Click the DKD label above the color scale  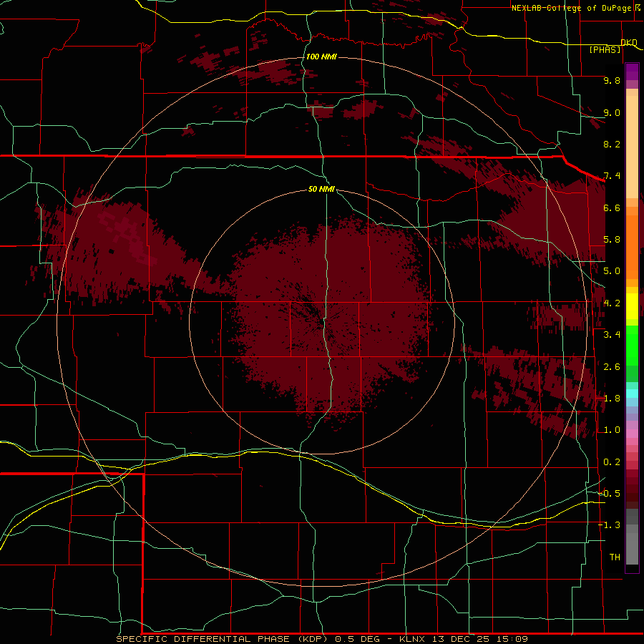tap(629, 42)
